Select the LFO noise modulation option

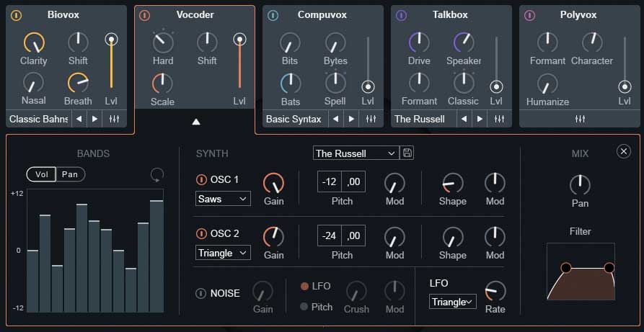coord(305,286)
